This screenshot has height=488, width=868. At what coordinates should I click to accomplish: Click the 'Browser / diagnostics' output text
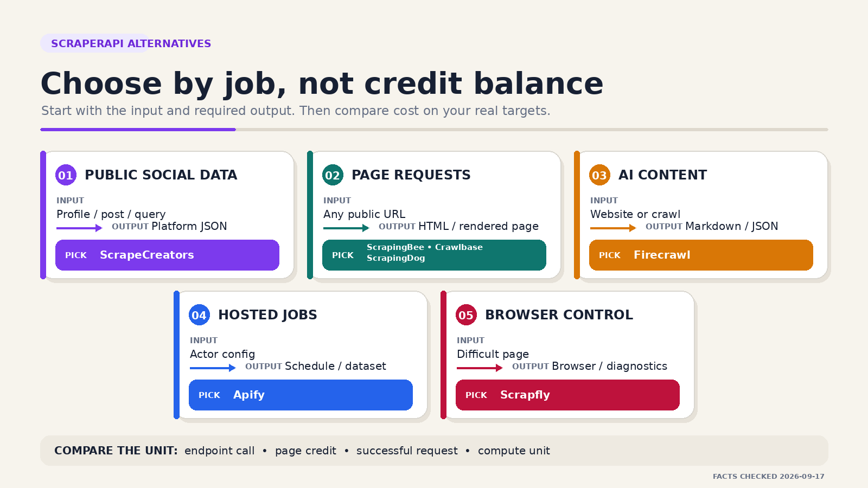click(x=610, y=366)
